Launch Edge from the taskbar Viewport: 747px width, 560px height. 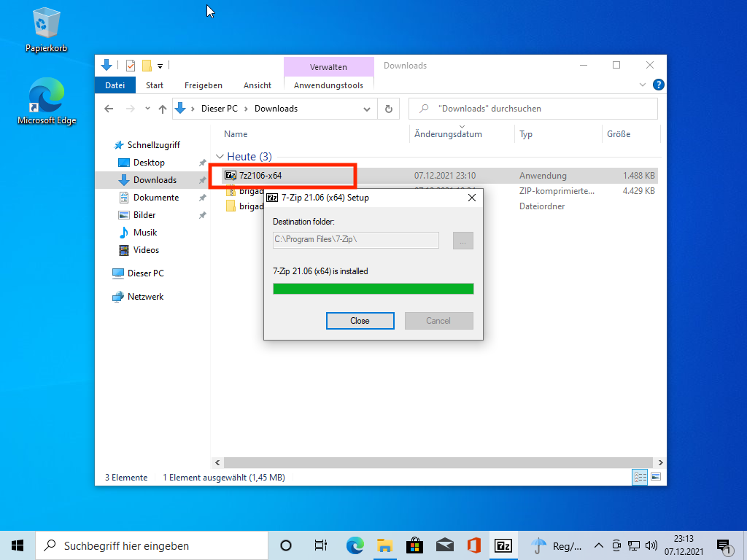pyautogui.click(x=355, y=545)
